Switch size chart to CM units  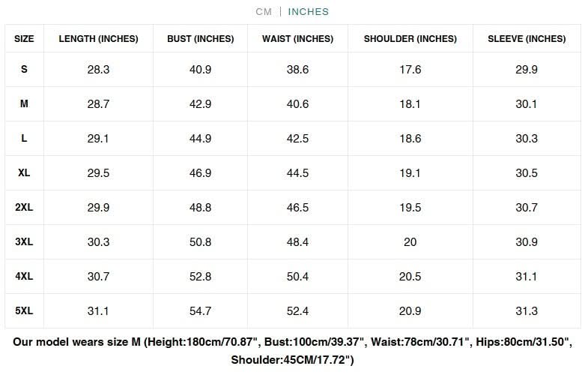[x=264, y=12]
